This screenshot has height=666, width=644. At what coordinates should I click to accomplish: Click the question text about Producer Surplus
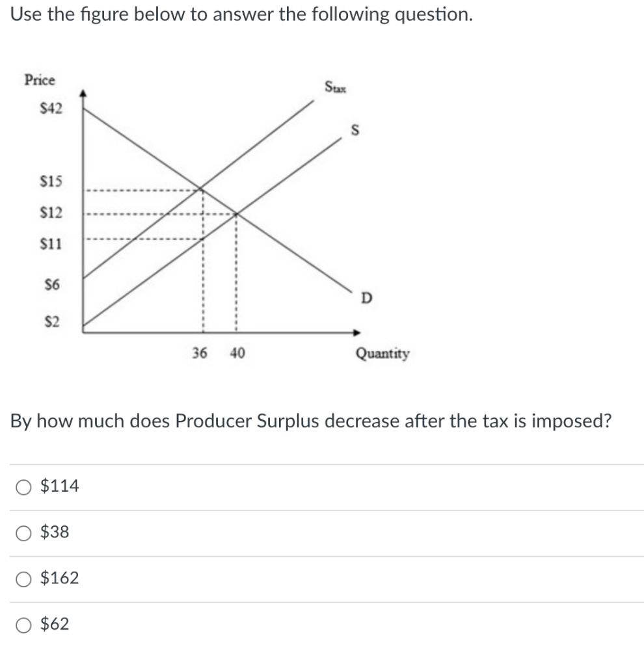[310, 421]
